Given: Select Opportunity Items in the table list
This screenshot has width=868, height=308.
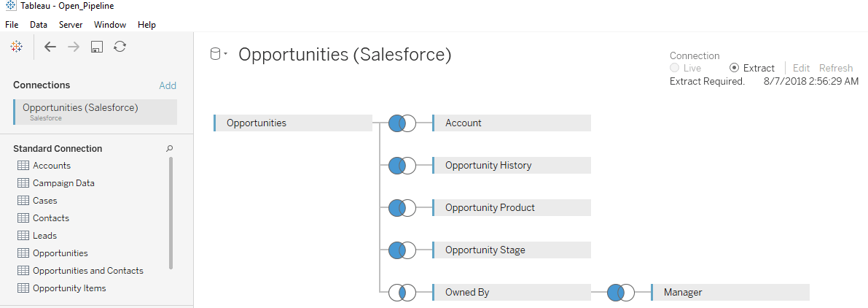Looking at the screenshot, I should coord(69,288).
